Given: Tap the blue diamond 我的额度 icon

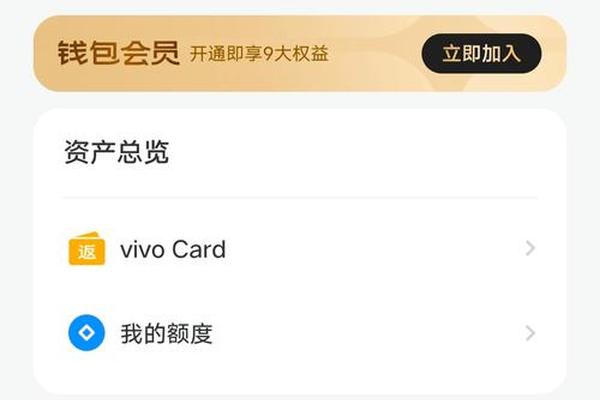Looking at the screenshot, I should pos(86,333).
